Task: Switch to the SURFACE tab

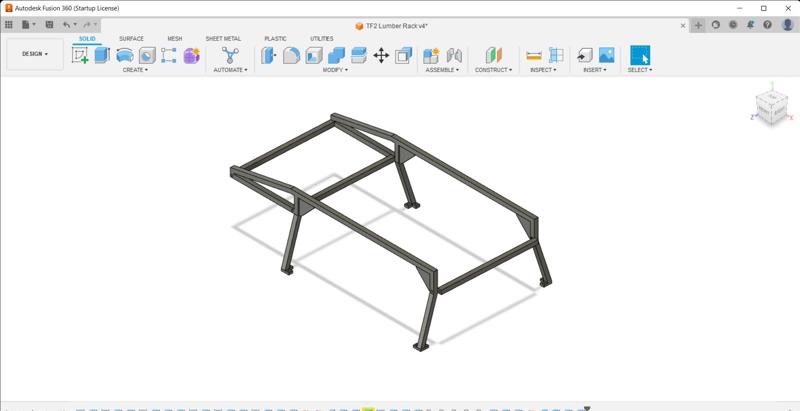Action: [131, 39]
